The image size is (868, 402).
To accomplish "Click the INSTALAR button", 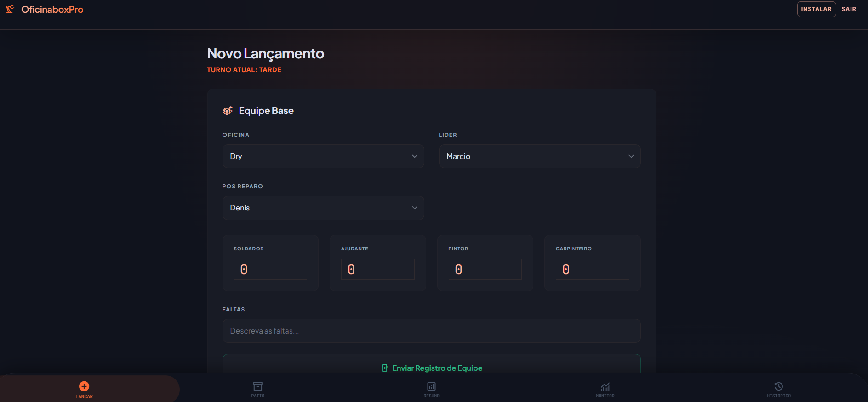I will click(817, 9).
